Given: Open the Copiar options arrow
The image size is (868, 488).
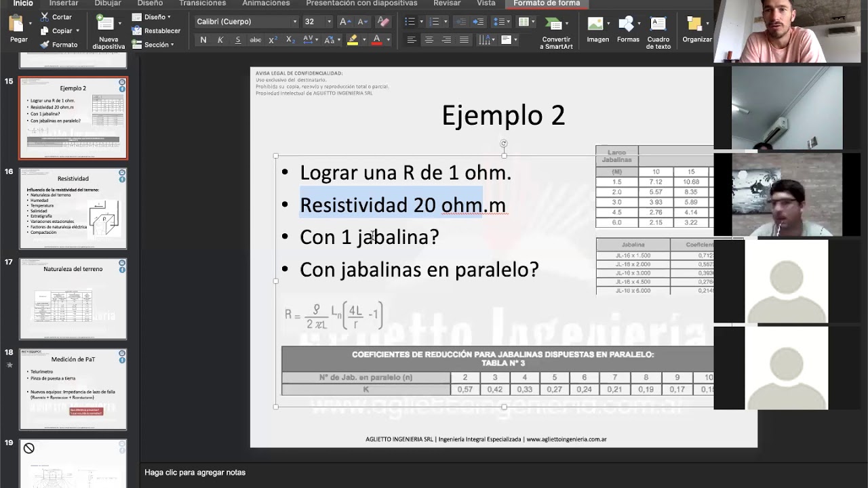Looking at the screenshot, I should point(77,30).
